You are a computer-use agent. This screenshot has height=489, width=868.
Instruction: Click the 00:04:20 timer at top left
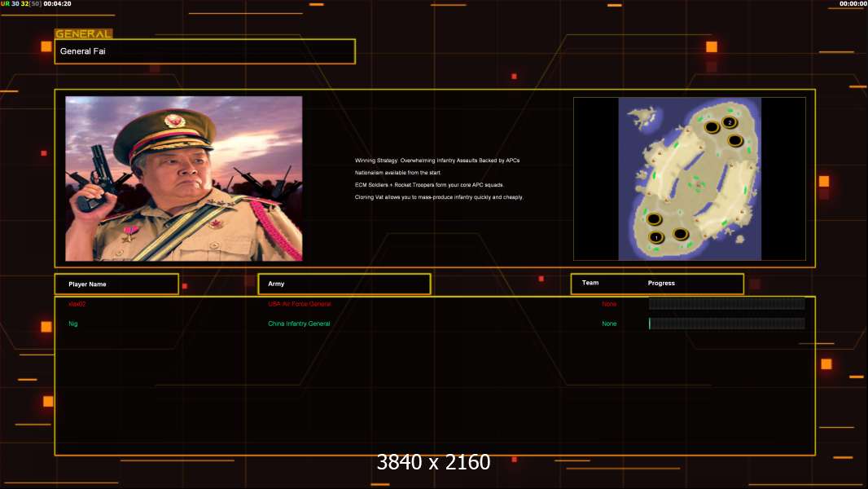click(x=57, y=4)
